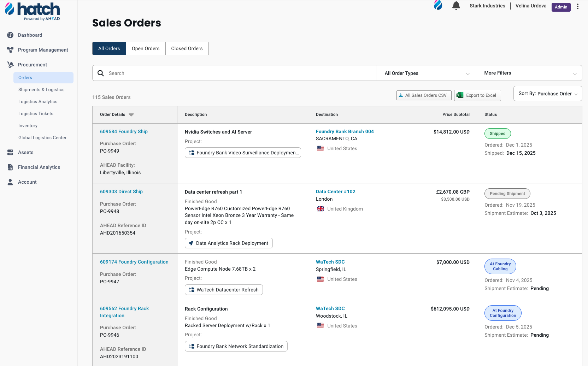Screen dimensions: 588x366
Task: Switch to the Closed Orders tab
Action: tap(187, 48)
